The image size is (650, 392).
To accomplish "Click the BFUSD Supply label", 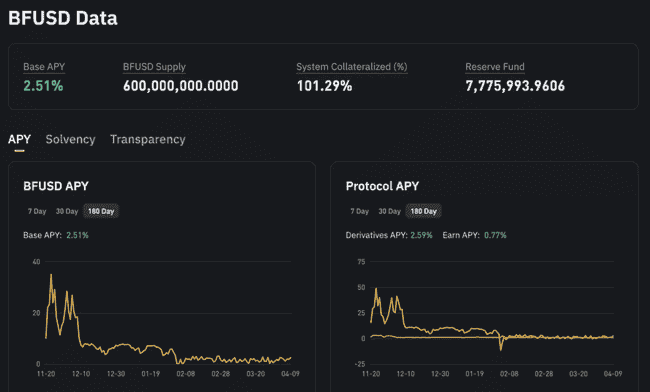I will pyautogui.click(x=154, y=67).
